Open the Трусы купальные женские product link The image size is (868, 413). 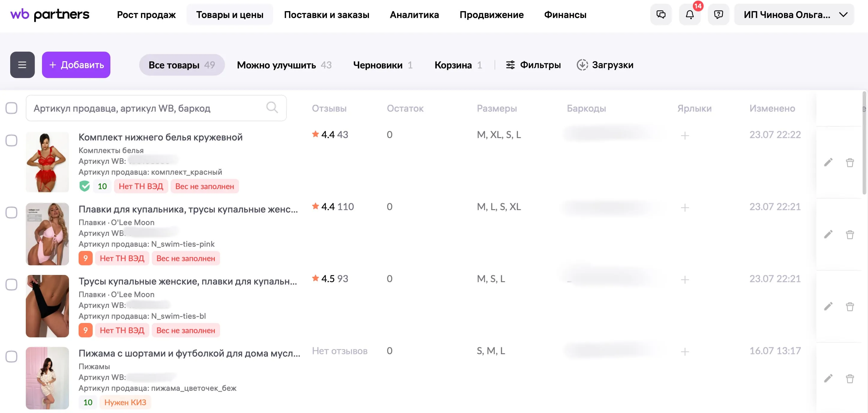(188, 281)
